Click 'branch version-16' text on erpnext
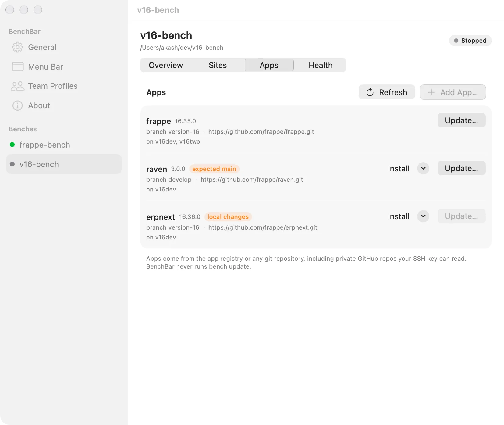The height and width of the screenshot is (425, 504). (x=172, y=227)
